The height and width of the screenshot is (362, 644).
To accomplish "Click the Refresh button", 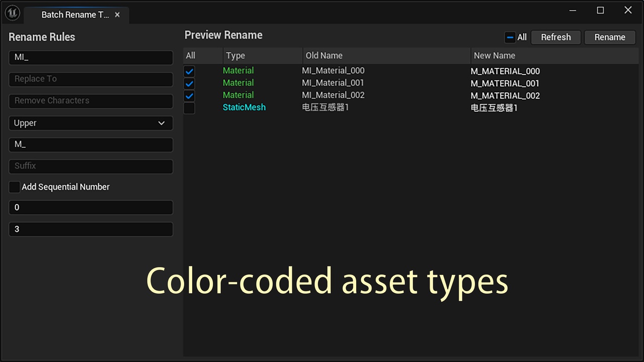I will coord(556,37).
